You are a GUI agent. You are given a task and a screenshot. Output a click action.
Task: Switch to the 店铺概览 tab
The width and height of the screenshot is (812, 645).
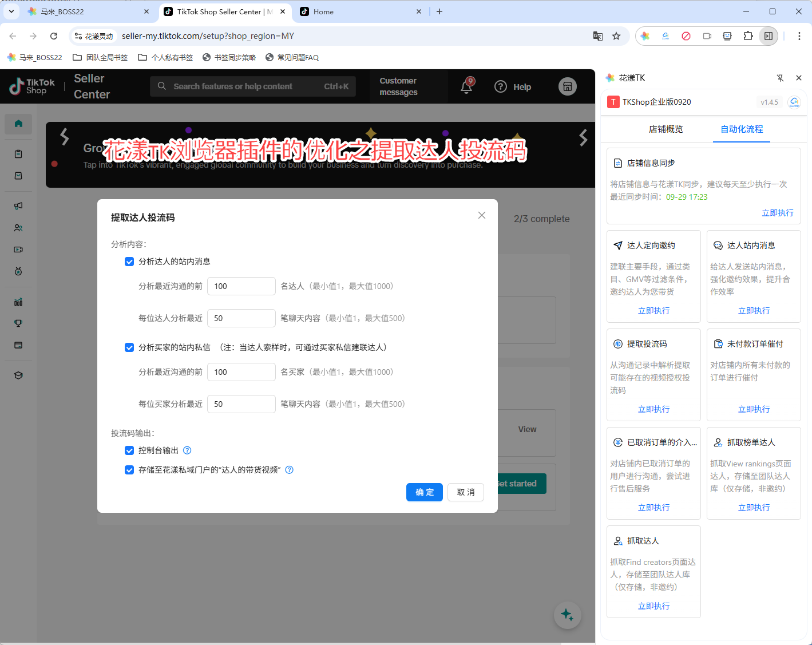[666, 129]
